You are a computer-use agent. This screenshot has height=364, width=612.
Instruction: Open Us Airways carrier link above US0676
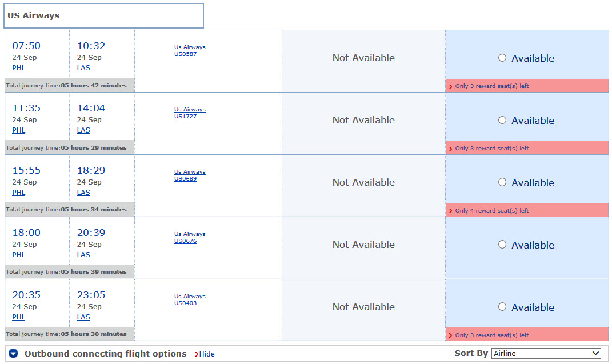click(190, 234)
